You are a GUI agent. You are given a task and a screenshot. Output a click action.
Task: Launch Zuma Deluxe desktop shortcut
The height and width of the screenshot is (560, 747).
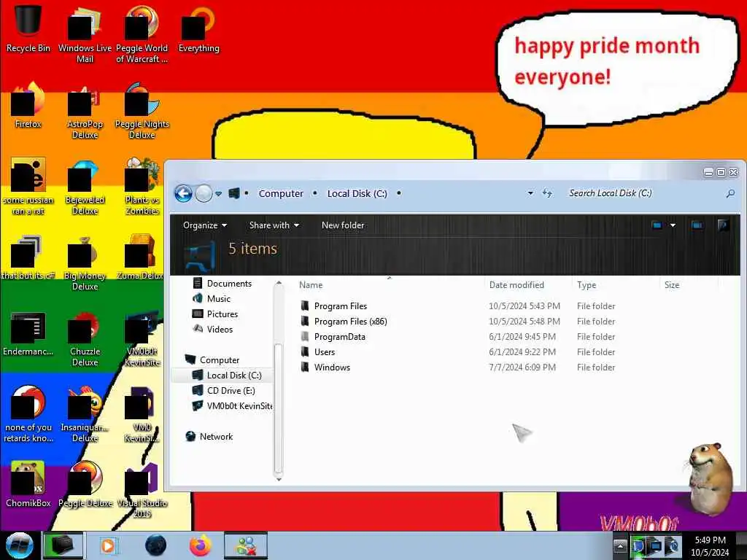click(x=139, y=257)
